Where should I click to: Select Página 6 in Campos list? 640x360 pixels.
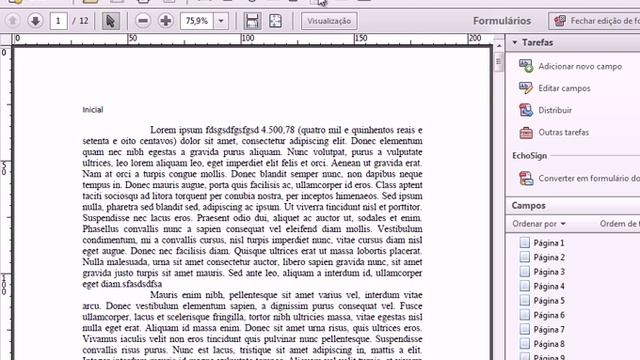click(x=549, y=315)
